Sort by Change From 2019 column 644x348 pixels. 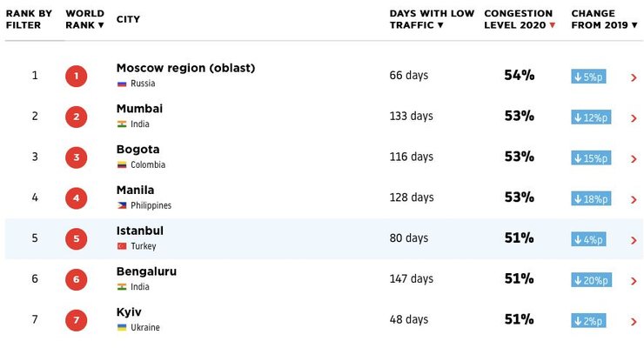pos(605,19)
